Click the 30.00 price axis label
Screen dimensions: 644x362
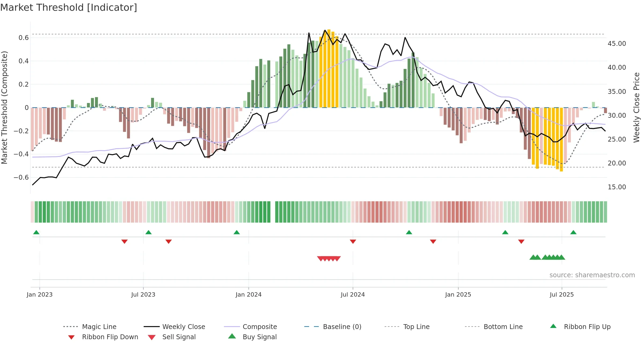click(x=617, y=116)
